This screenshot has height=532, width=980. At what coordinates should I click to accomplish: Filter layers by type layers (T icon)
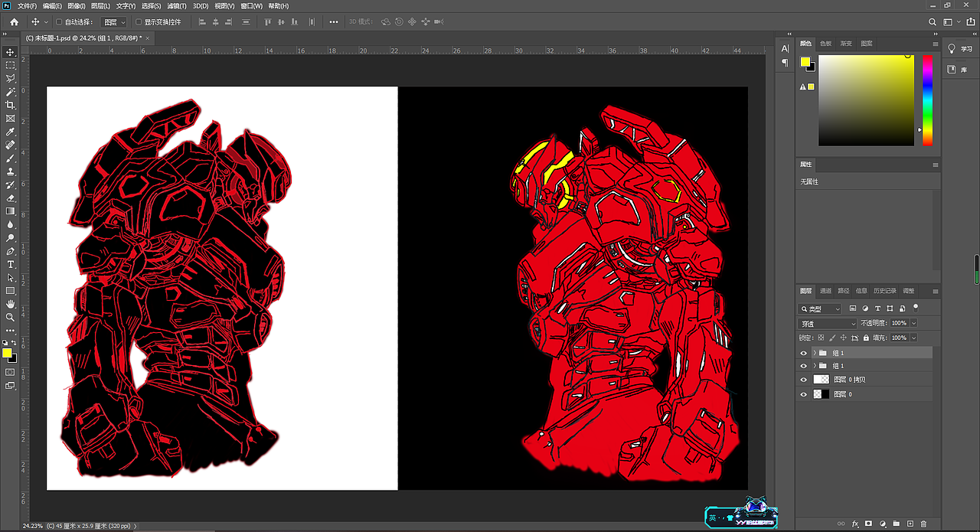click(x=877, y=308)
